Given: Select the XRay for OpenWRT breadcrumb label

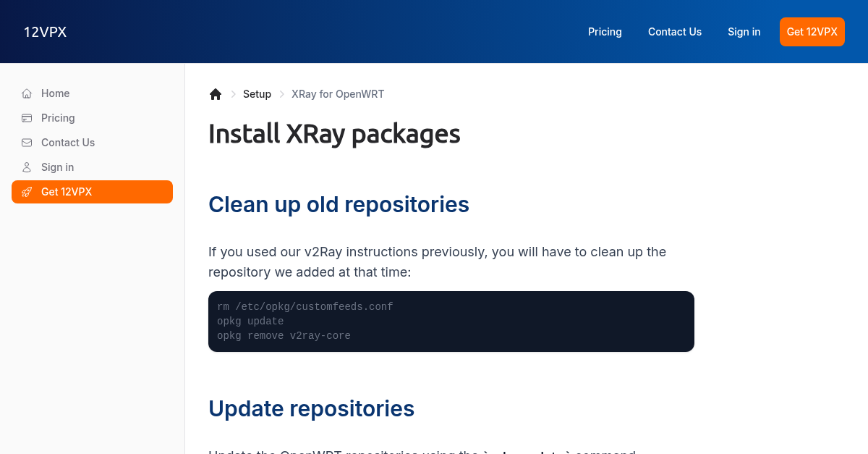Looking at the screenshot, I should (338, 94).
